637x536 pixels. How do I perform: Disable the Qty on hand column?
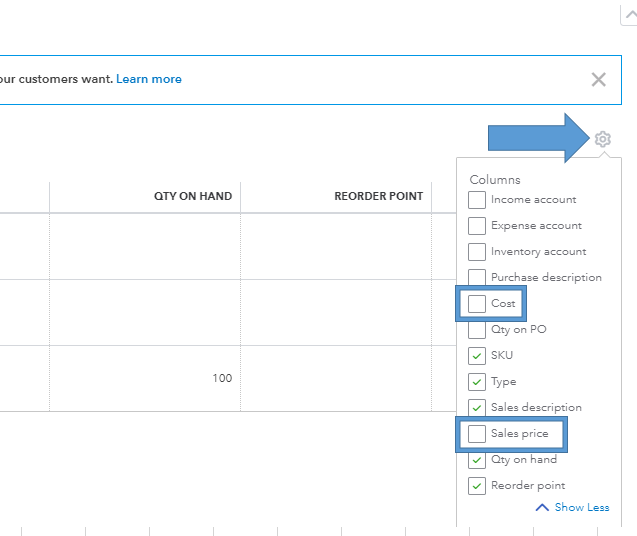tap(477, 460)
